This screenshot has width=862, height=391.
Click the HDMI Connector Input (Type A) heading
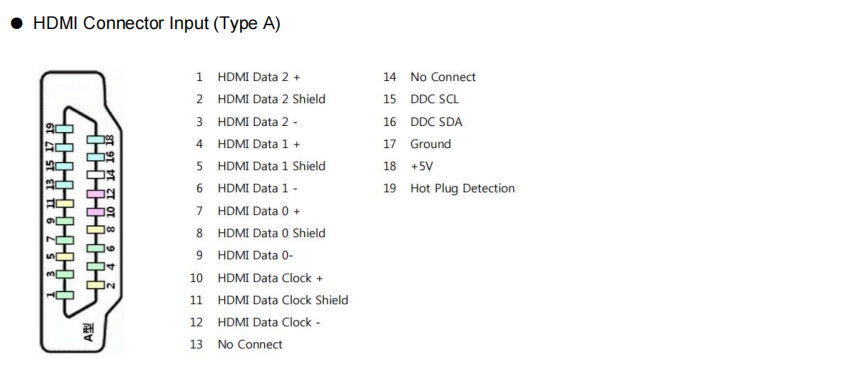157,24
